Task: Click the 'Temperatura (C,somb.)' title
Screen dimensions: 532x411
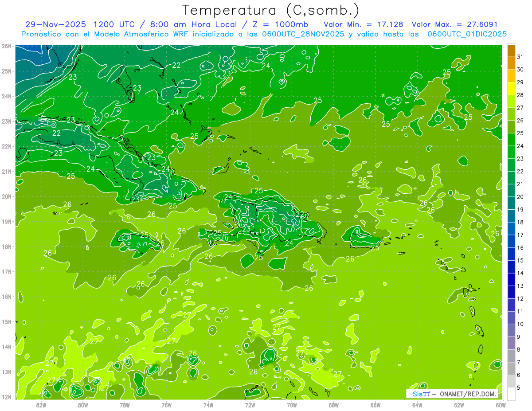Action: 271,10
